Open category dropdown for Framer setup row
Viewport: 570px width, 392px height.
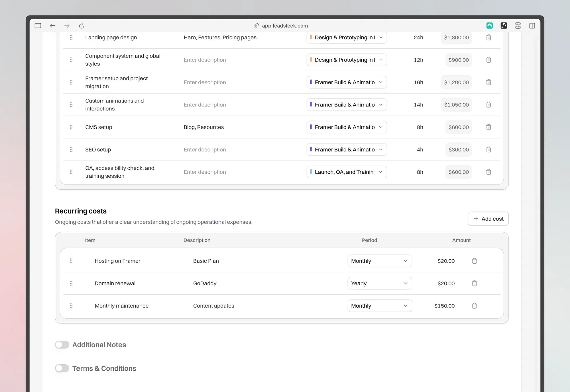(347, 82)
